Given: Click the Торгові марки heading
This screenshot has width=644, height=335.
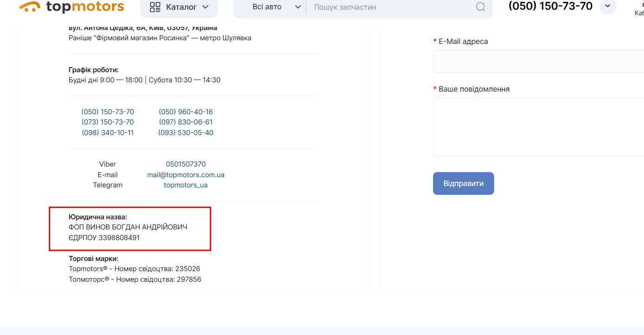Looking at the screenshot, I should (93, 259).
